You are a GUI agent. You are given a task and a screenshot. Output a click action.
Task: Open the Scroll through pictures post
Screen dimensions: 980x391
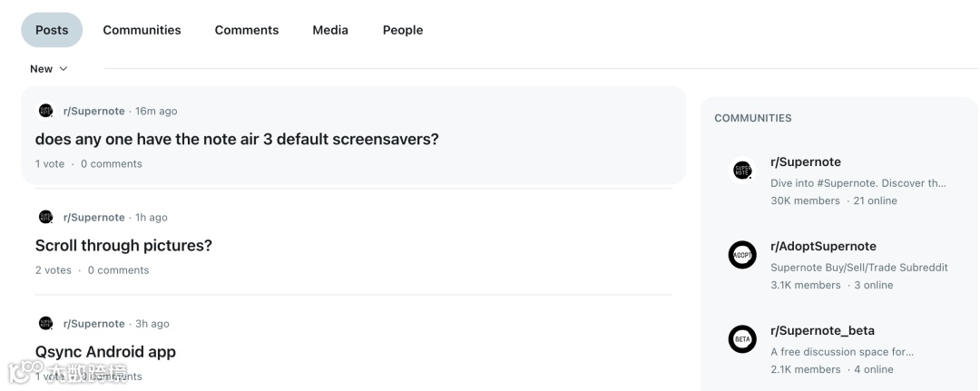click(123, 246)
